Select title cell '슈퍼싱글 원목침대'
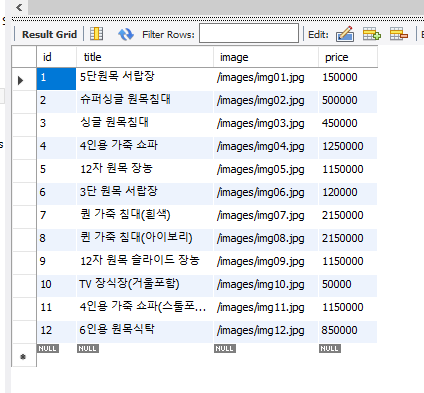 pyautogui.click(x=145, y=101)
